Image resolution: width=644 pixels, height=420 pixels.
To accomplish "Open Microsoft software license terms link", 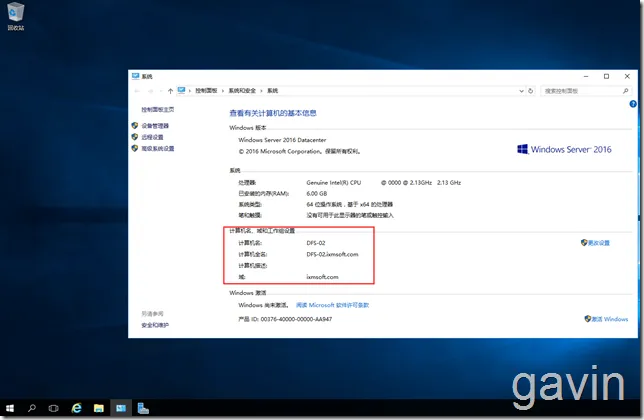I will tap(332, 305).
